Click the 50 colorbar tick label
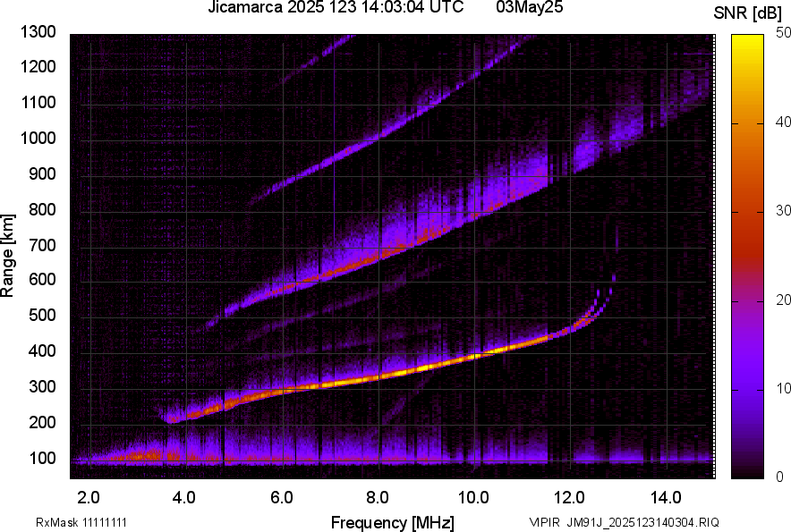The height and width of the screenshot is (532, 791). [x=783, y=33]
